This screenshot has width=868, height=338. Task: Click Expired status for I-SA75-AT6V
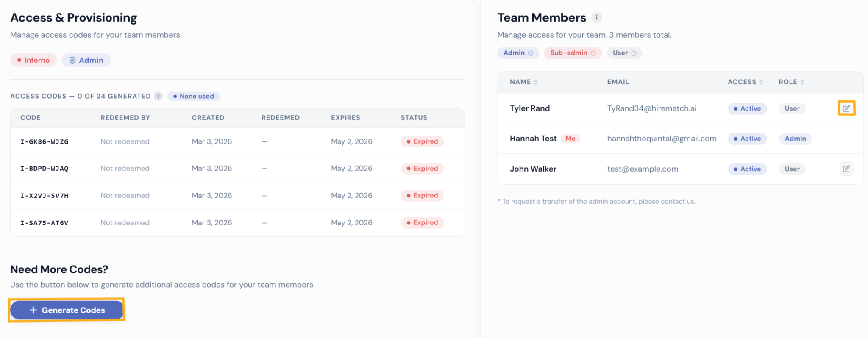pyautogui.click(x=422, y=223)
